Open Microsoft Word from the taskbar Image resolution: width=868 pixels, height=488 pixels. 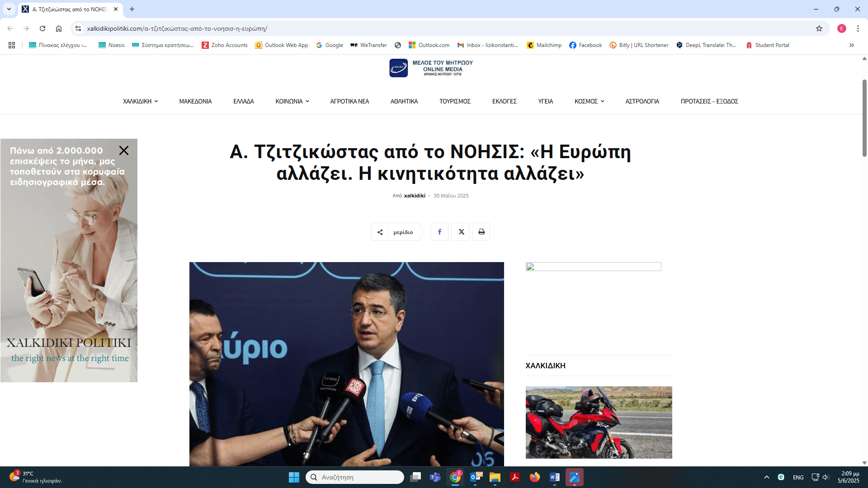554,477
